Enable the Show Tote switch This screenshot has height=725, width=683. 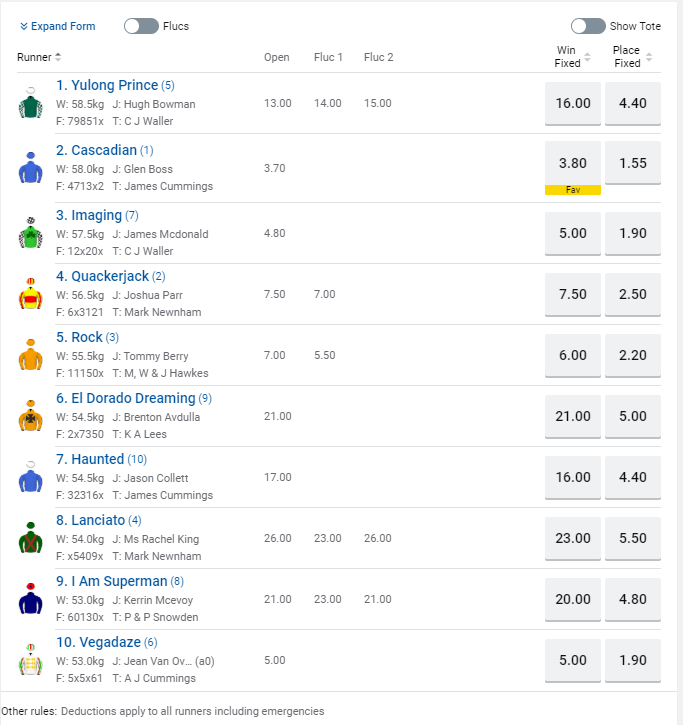pyautogui.click(x=588, y=26)
